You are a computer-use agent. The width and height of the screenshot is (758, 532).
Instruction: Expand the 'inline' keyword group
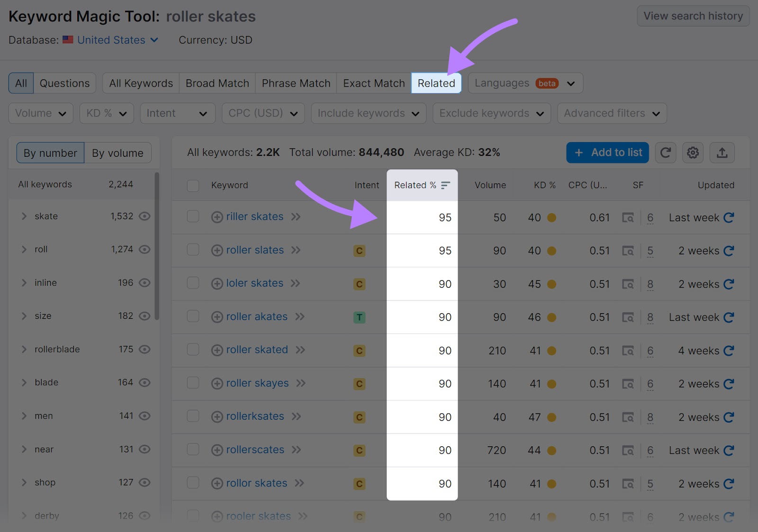click(x=24, y=283)
